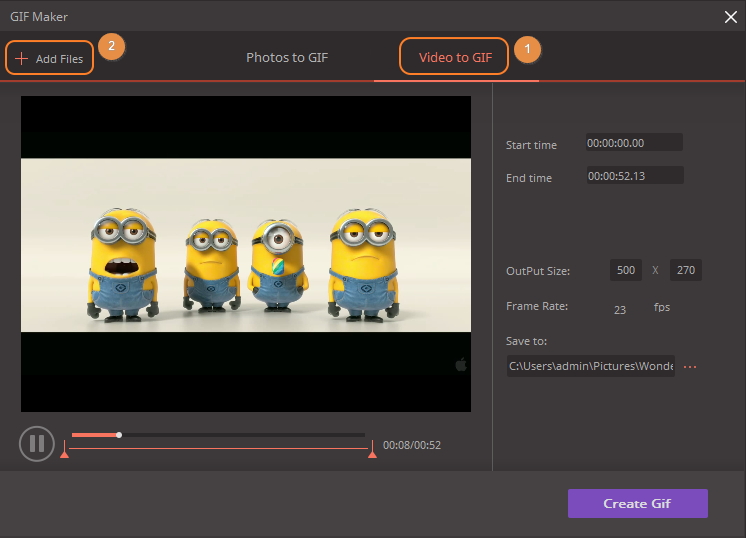Click the unplayed part of the progress bar
This screenshot has height=538, width=746.
[244, 435]
